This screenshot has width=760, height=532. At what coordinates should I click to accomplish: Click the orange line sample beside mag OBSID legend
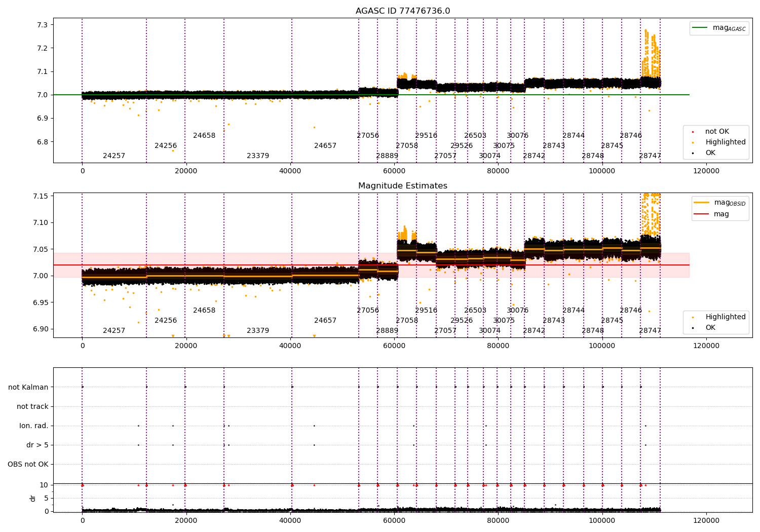702,203
